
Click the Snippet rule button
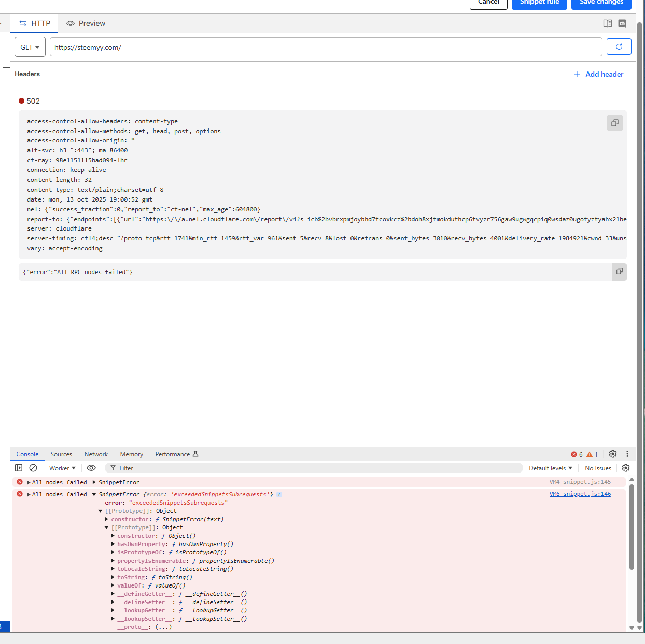click(x=539, y=3)
